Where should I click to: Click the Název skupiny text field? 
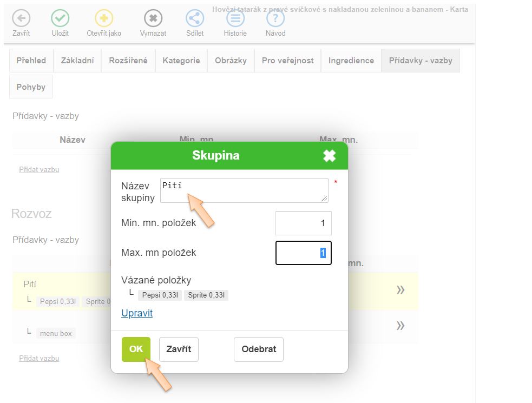tap(244, 190)
